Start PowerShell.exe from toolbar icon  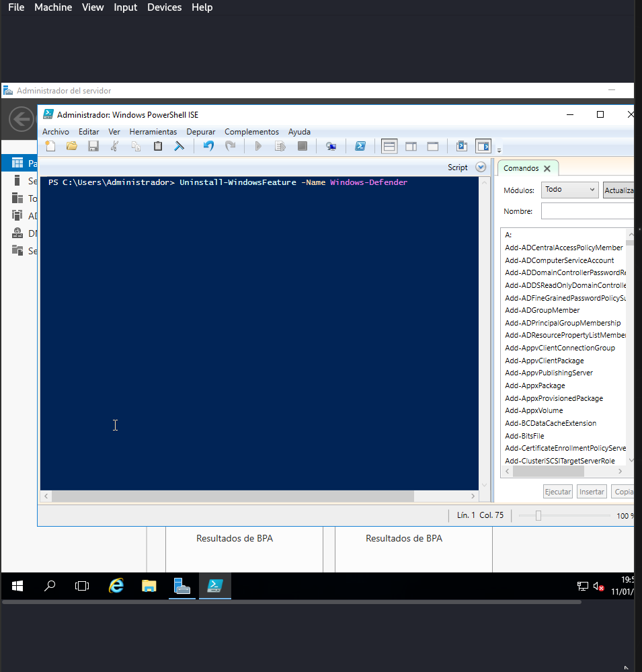360,147
